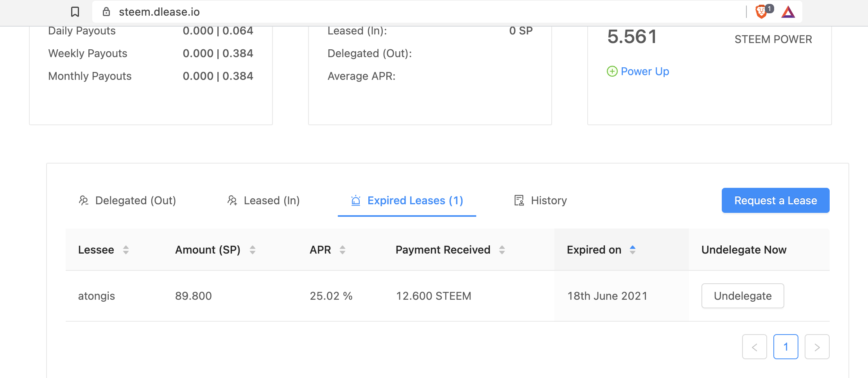Click the Expired Leases alarm icon
868x378 pixels.
point(356,200)
